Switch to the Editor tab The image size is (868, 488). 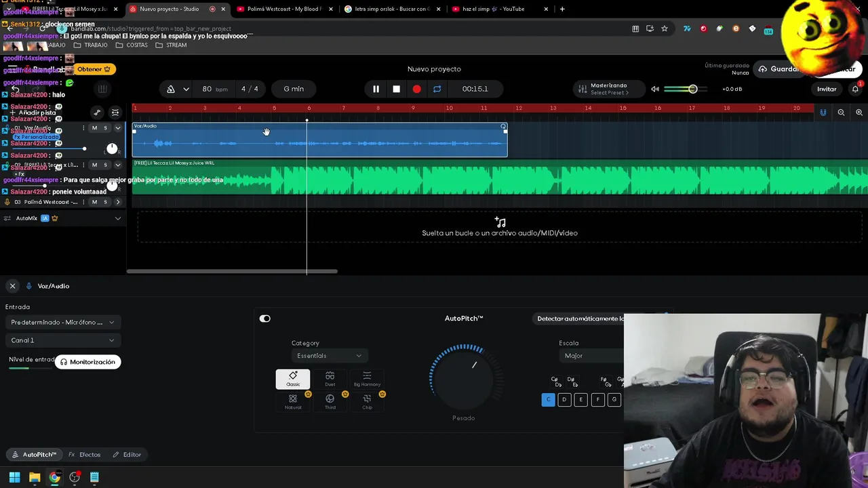tap(127, 455)
